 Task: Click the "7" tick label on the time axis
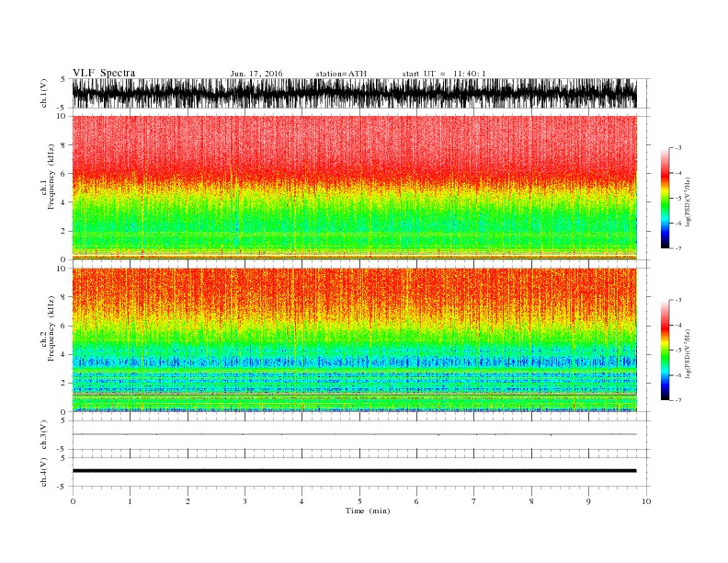(473, 501)
